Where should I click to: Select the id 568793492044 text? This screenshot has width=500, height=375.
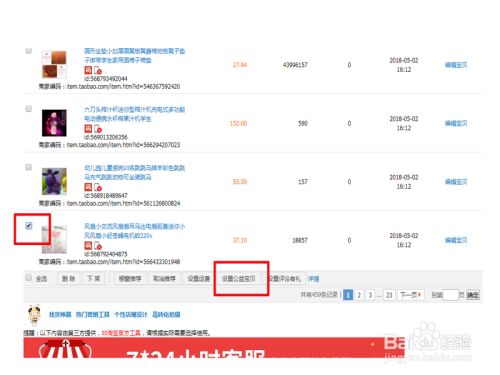106,79
